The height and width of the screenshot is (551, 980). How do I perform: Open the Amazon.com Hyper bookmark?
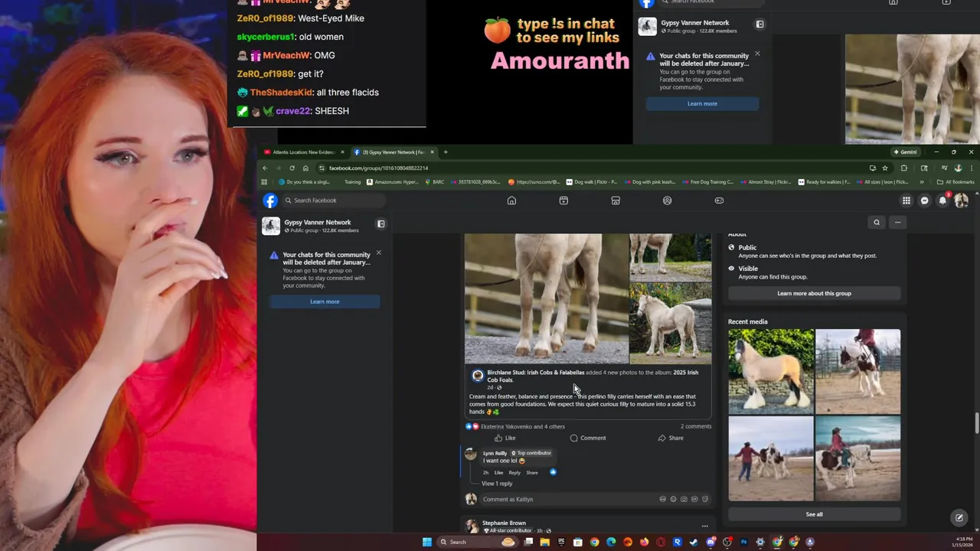(x=392, y=182)
